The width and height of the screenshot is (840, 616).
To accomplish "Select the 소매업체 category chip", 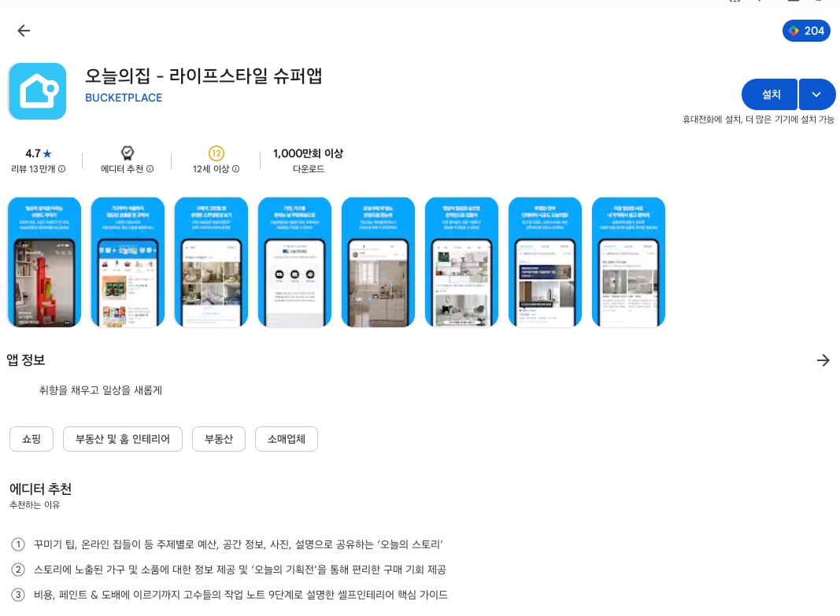I will click(287, 439).
